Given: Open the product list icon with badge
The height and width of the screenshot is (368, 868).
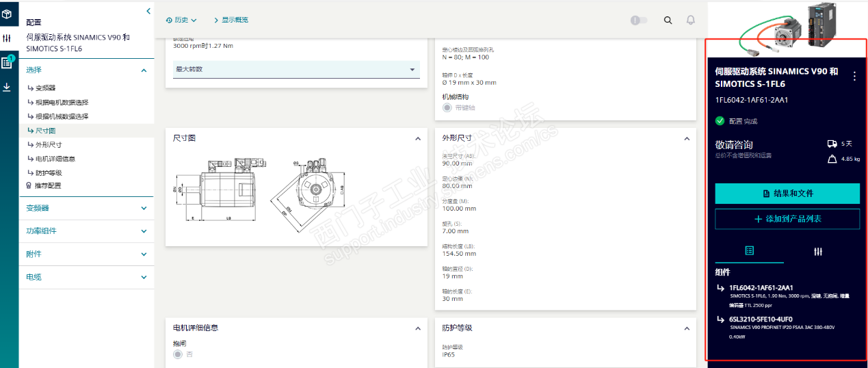Looking at the screenshot, I should 7,62.
